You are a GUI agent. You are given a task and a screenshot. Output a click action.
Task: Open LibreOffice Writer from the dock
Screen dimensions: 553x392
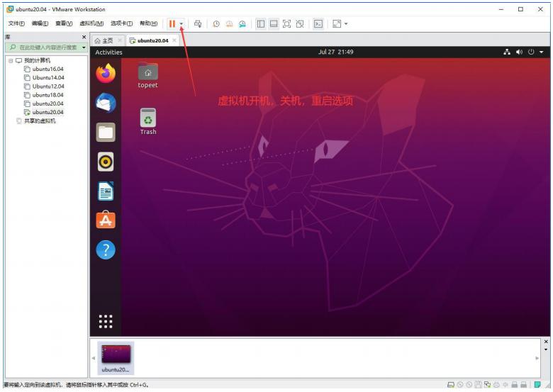click(x=106, y=191)
